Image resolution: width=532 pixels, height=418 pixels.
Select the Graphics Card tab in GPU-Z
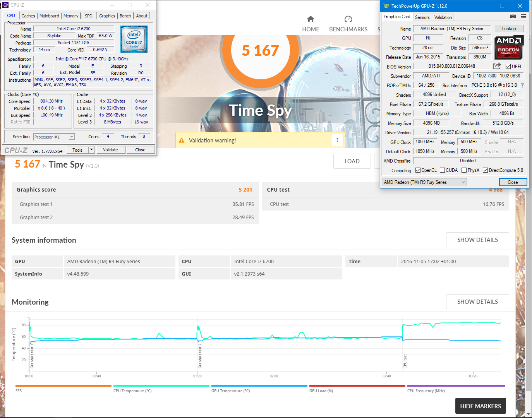pyautogui.click(x=397, y=17)
